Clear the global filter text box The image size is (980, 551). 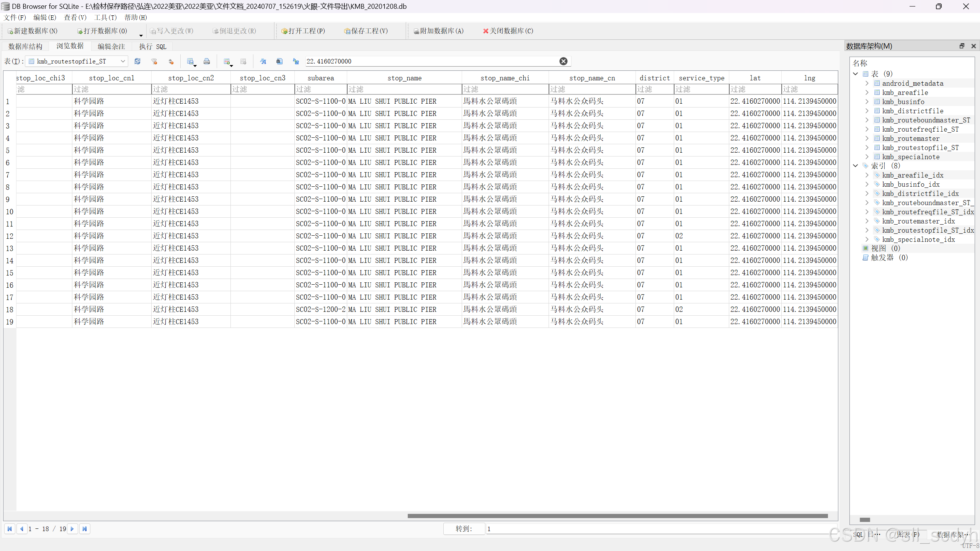coord(563,61)
